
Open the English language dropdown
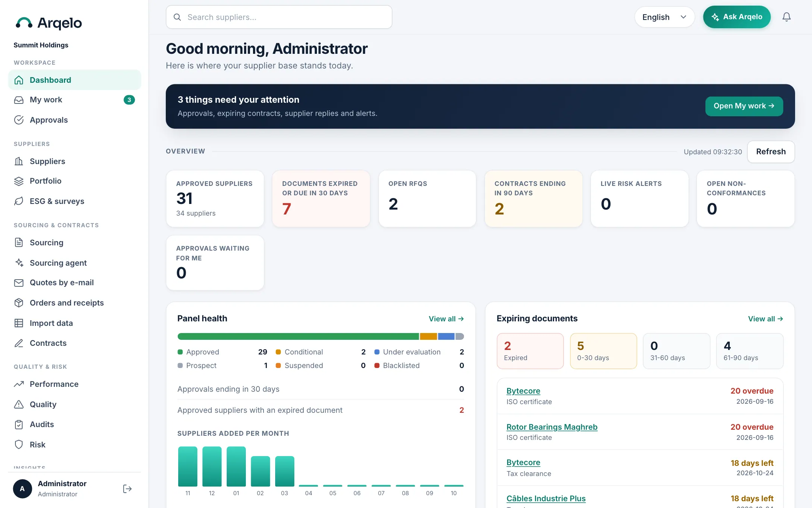point(664,17)
